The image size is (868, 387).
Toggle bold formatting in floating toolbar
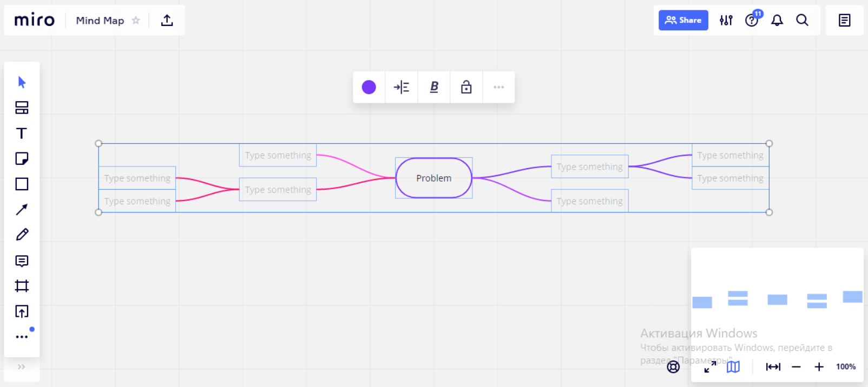[x=434, y=87]
